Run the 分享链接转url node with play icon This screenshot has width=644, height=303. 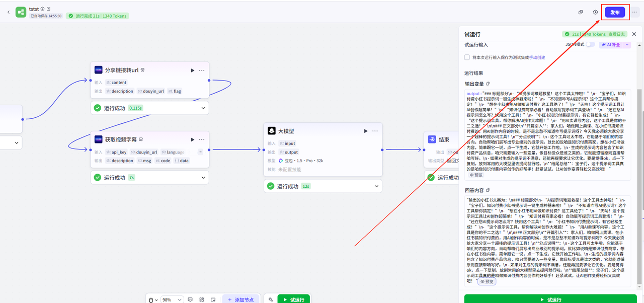click(x=192, y=70)
